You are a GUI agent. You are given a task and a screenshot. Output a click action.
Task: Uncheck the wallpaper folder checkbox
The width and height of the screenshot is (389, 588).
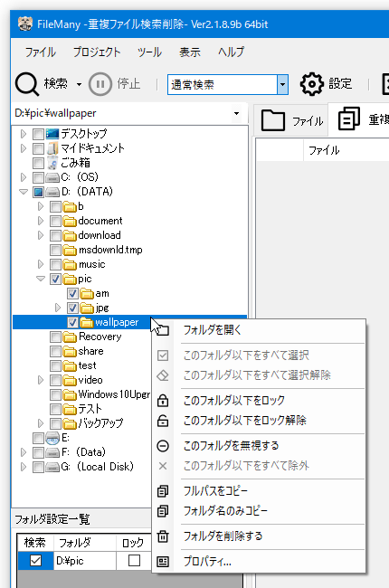pos(72,323)
